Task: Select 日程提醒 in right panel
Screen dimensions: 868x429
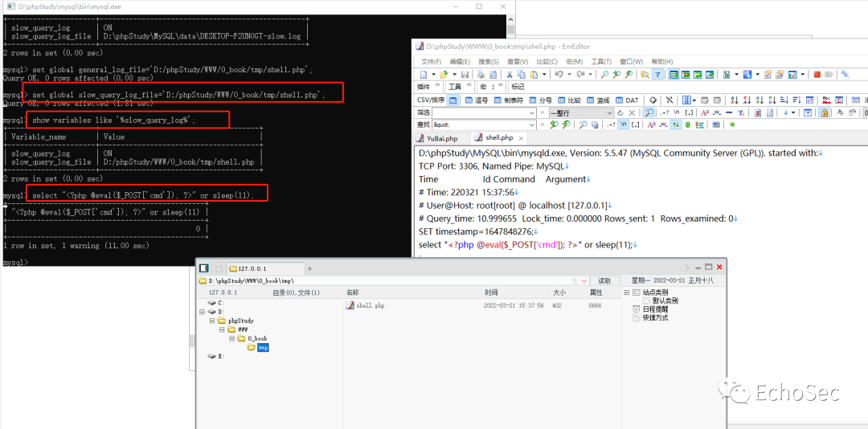Action: (650, 309)
